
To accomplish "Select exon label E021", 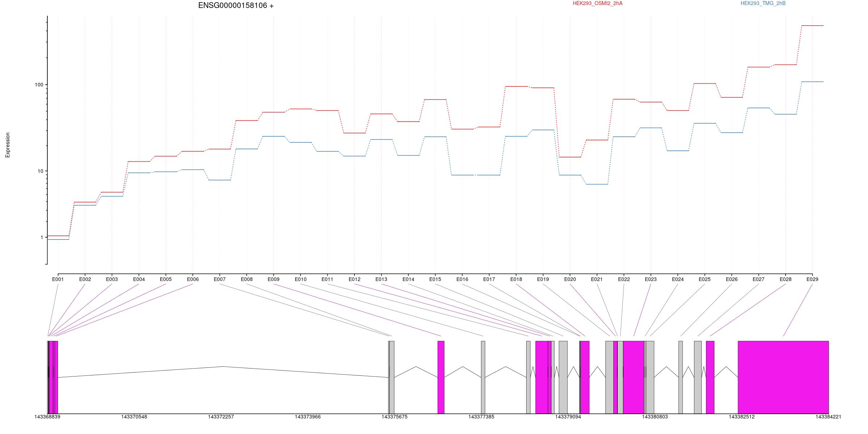I will 597,279.
